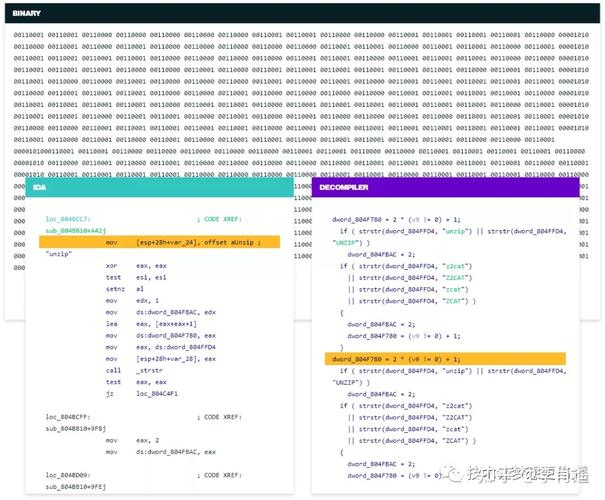The image size is (605, 500).
Task: Click the 'mov eax, 2' instruction
Action: point(132,440)
